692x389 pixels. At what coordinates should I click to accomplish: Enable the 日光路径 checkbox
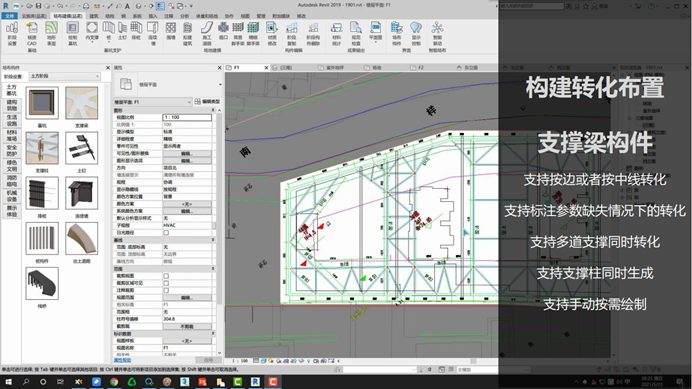tap(166, 233)
